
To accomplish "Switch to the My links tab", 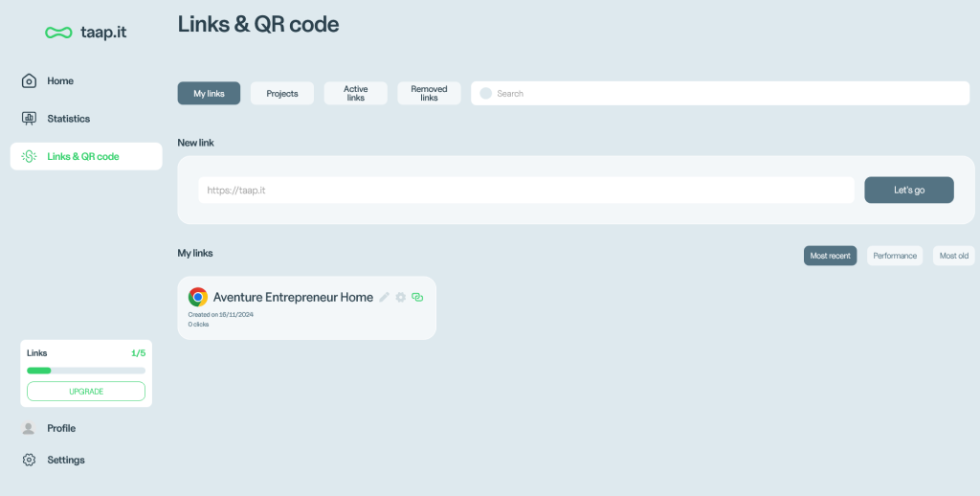I will (209, 94).
